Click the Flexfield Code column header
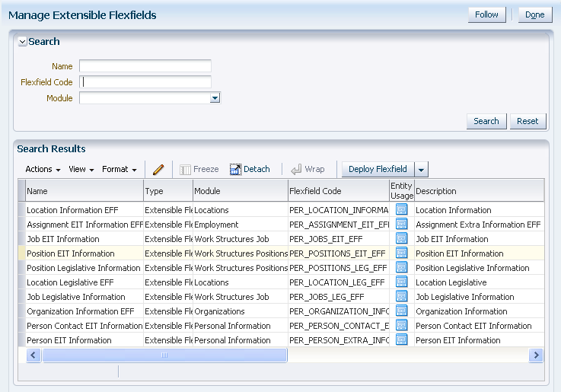This screenshot has width=561, height=392. click(x=339, y=191)
